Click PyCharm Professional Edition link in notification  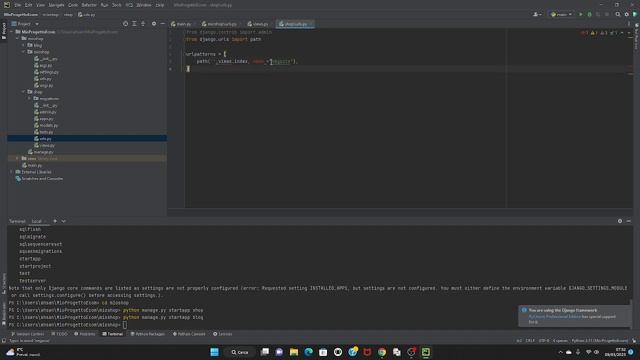pyautogui.click(x=555, y=316)
